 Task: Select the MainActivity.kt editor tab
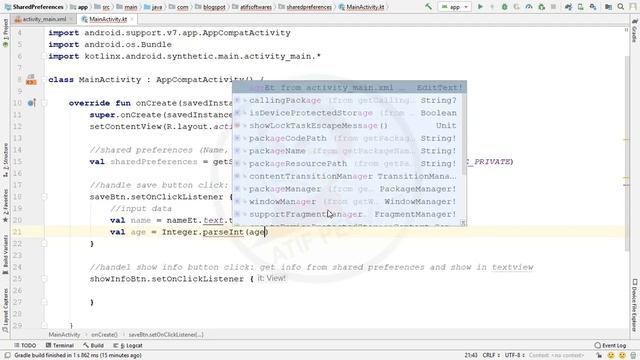(x=107, y=19)
